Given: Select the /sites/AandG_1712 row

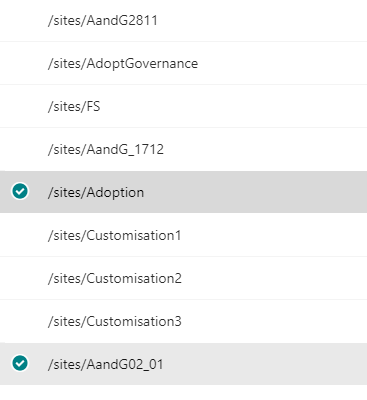Looking at the screenshot, I should tap(183, 149).
